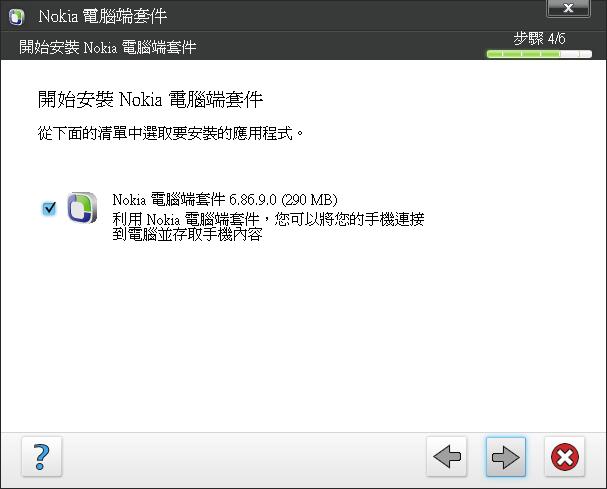Screen dimensions: 607x489
Task: Click the empty white area below the application list
Action: coord(304,333)
